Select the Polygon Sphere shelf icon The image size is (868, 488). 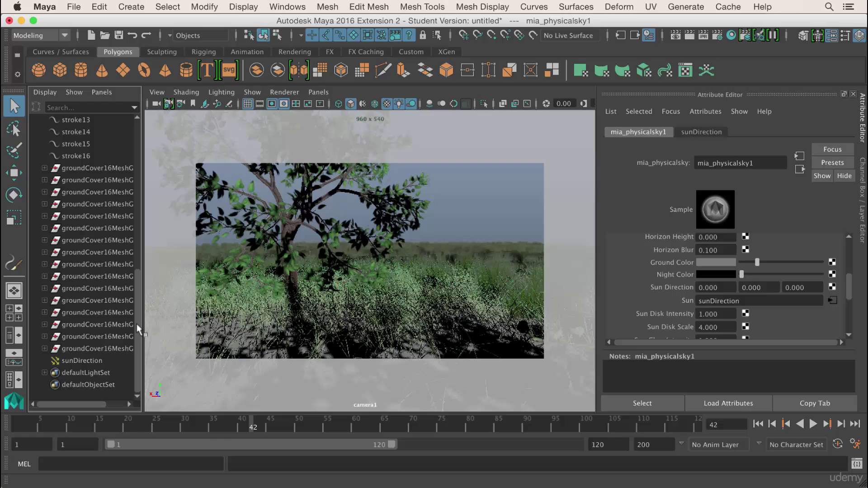point(38,70)
